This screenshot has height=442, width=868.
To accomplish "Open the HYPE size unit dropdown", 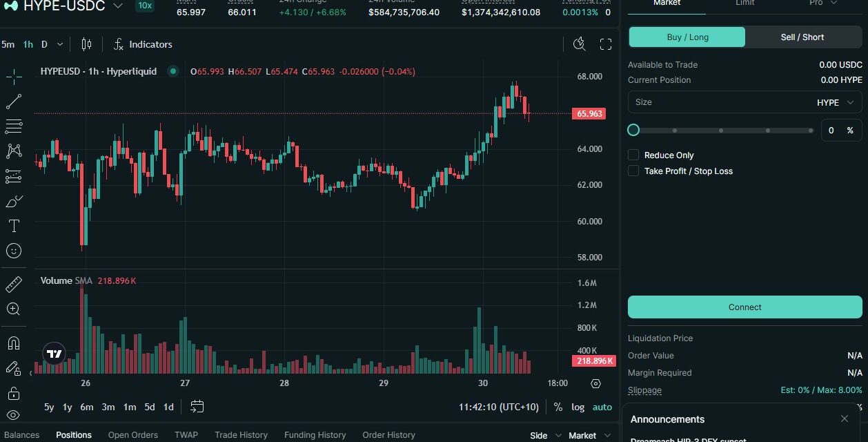I will (x=835, y=102).
